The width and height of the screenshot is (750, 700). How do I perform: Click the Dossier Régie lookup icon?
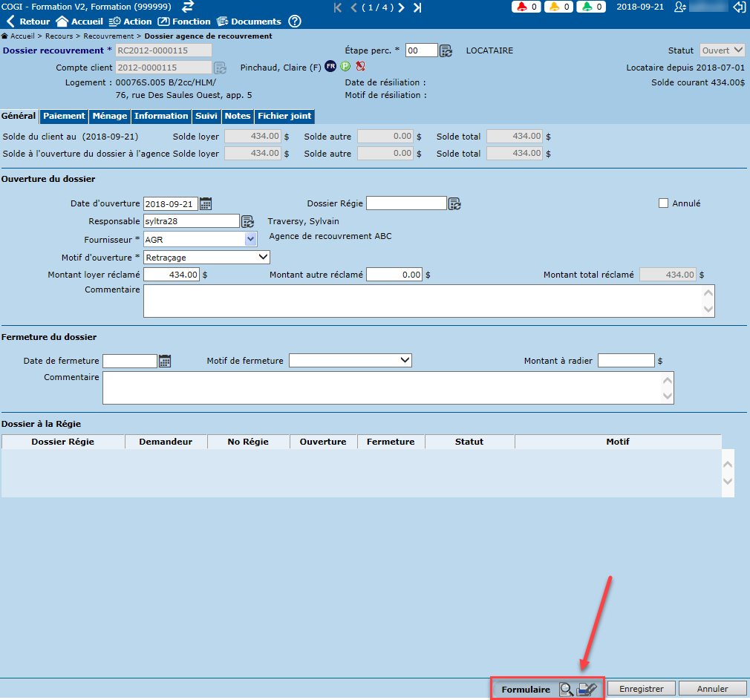pos(454,203)
